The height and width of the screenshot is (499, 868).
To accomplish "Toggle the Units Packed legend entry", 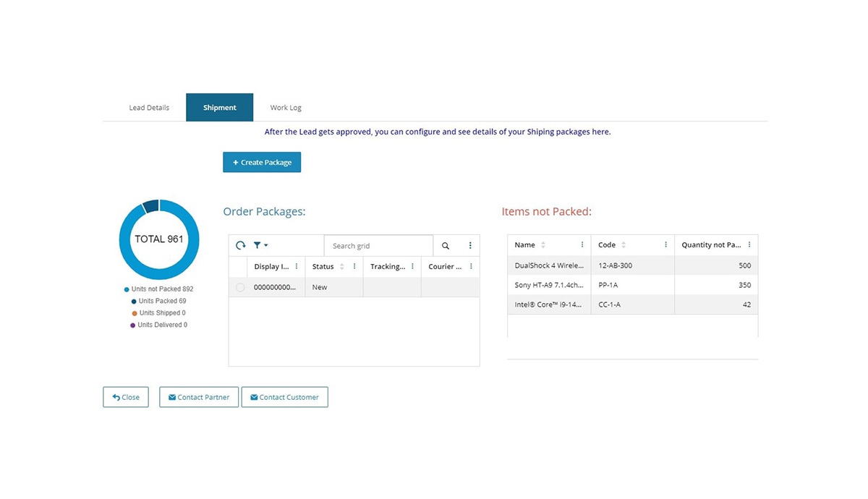I will (x=162, y=301).
